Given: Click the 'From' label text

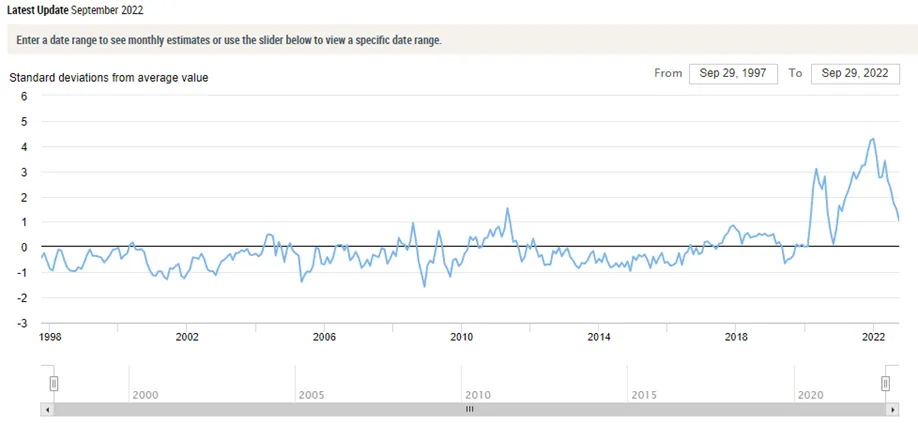Looking at the screenshot, I should (x=668, y=73).
